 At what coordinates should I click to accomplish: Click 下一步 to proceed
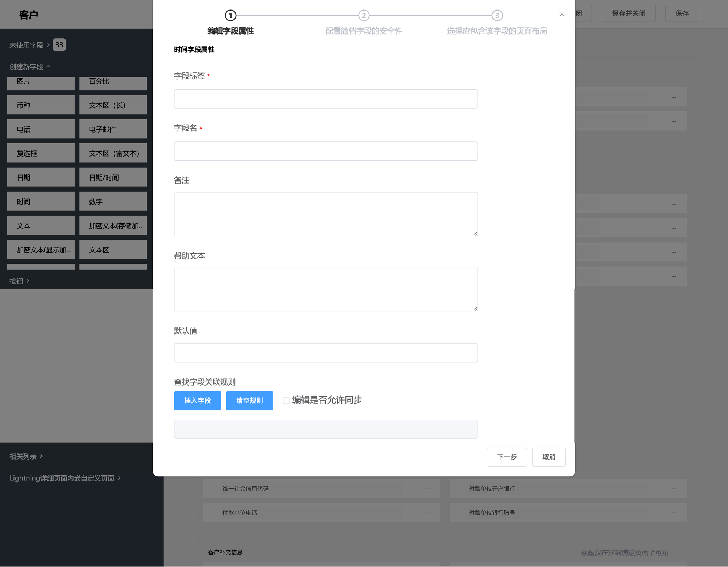click(507, 457)
